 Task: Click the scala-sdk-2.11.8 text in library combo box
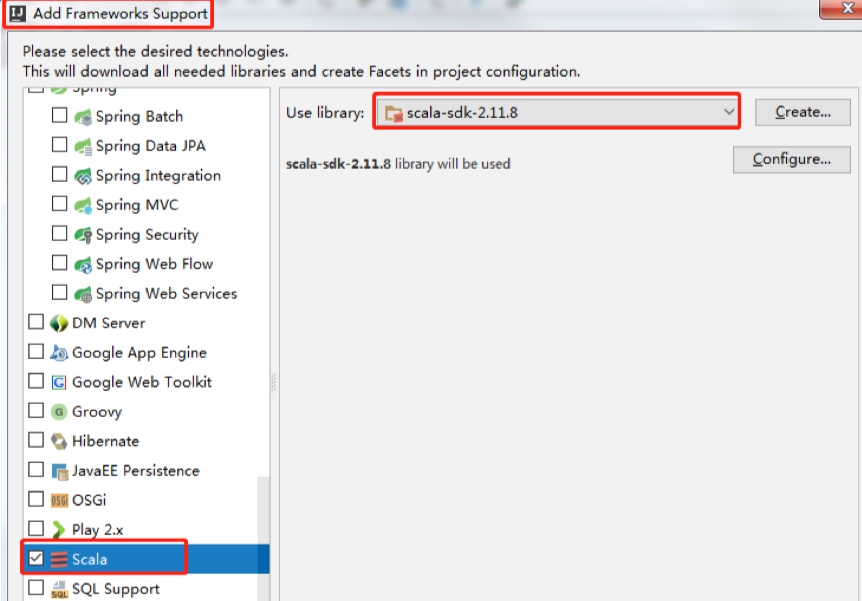coord(462,113)
